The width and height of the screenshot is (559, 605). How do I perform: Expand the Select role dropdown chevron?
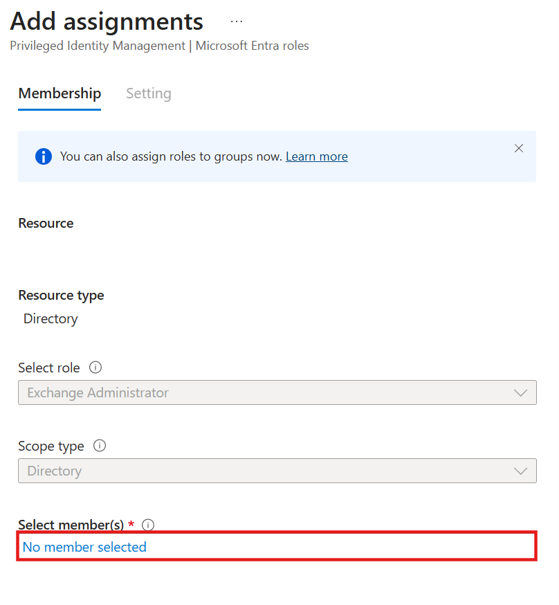pyautogui.click(x=520, y=393)
